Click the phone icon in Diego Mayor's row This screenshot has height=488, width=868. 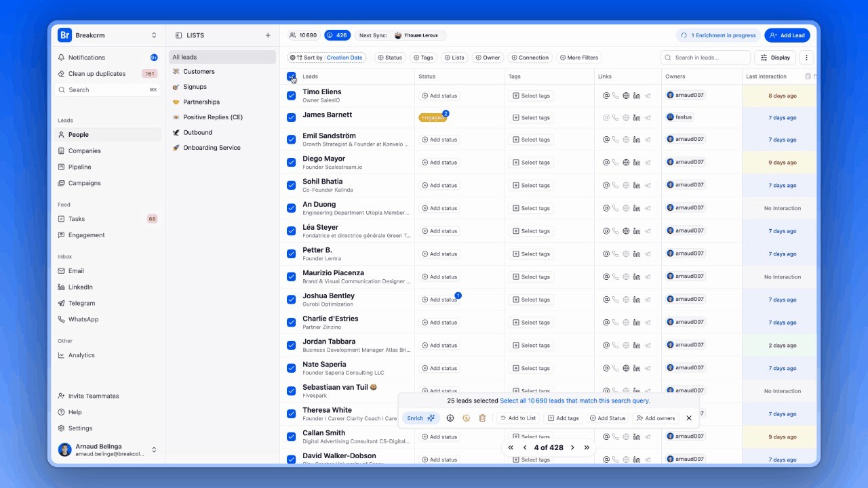click(x=616, y=163)
